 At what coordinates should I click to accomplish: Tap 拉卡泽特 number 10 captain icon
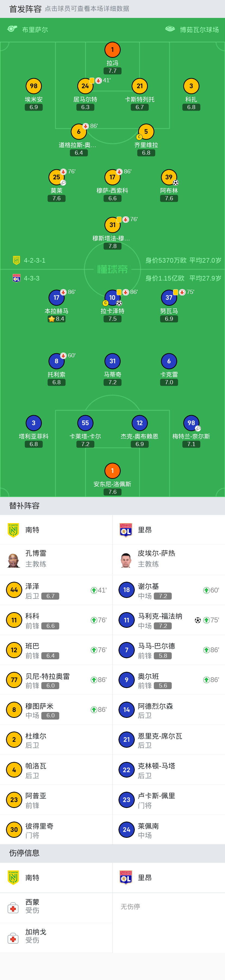click(112, 297)
